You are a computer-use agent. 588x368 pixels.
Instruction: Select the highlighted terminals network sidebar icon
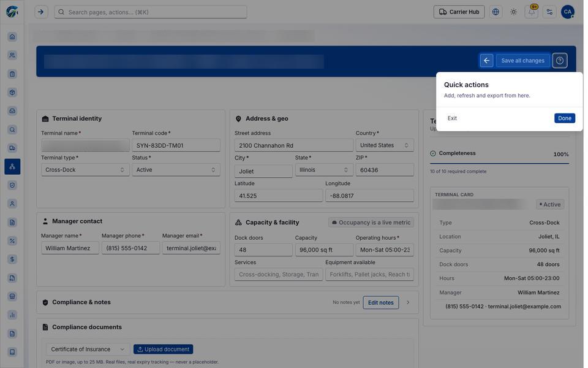point(12,166)
